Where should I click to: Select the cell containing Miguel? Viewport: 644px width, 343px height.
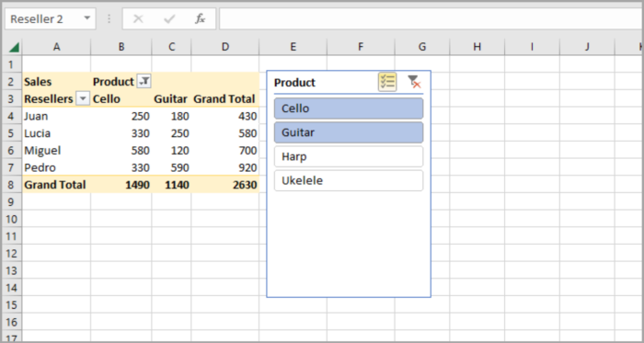pos(57,151)
